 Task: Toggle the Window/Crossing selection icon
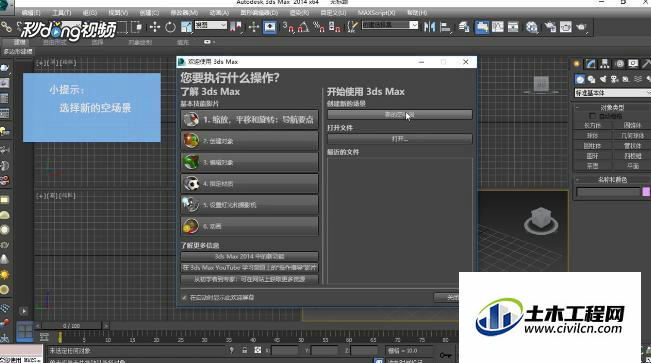point(137,27)
